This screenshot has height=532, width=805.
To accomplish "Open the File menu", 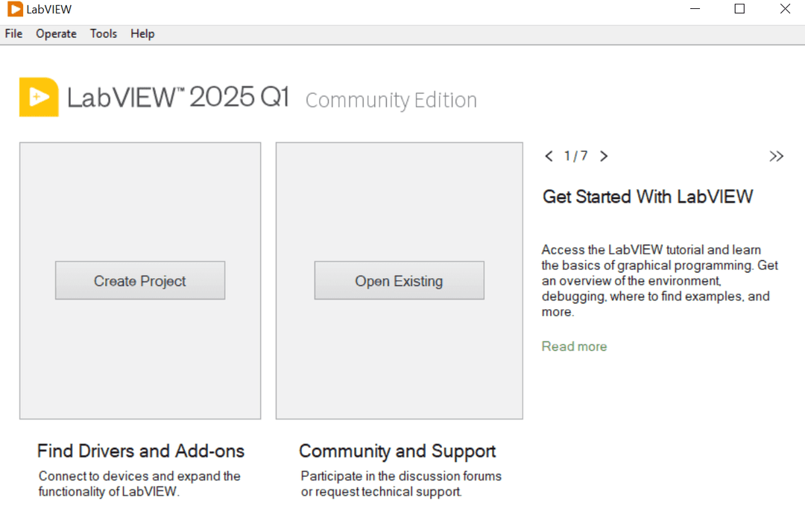I will pos(13,34).
